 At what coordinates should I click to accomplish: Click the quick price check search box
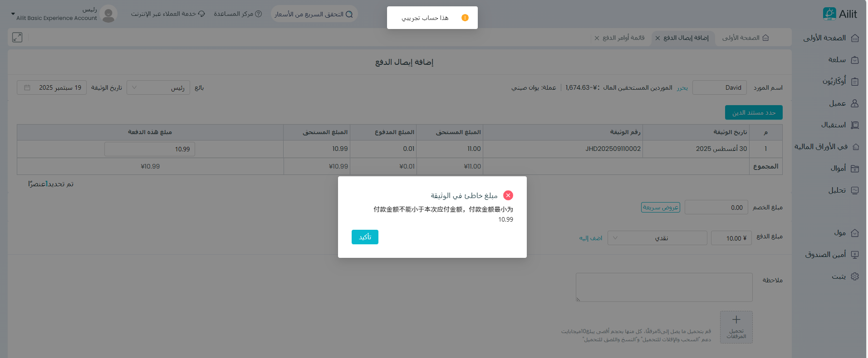(x=314, y=14)
